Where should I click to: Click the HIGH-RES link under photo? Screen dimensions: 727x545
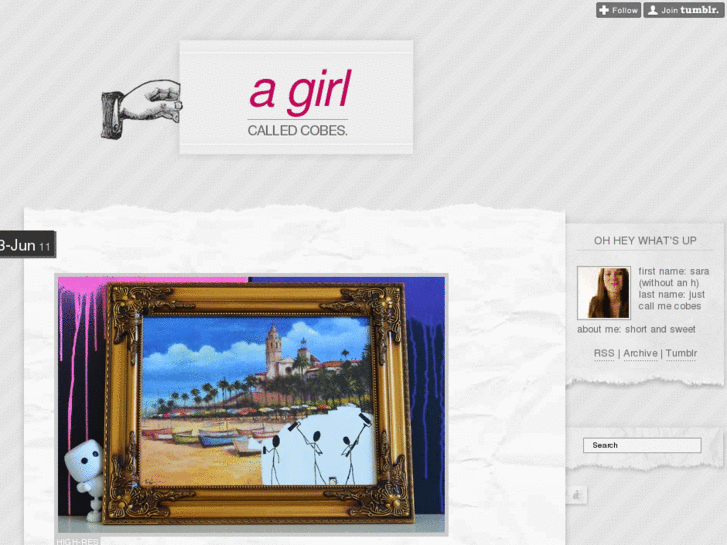77,541
